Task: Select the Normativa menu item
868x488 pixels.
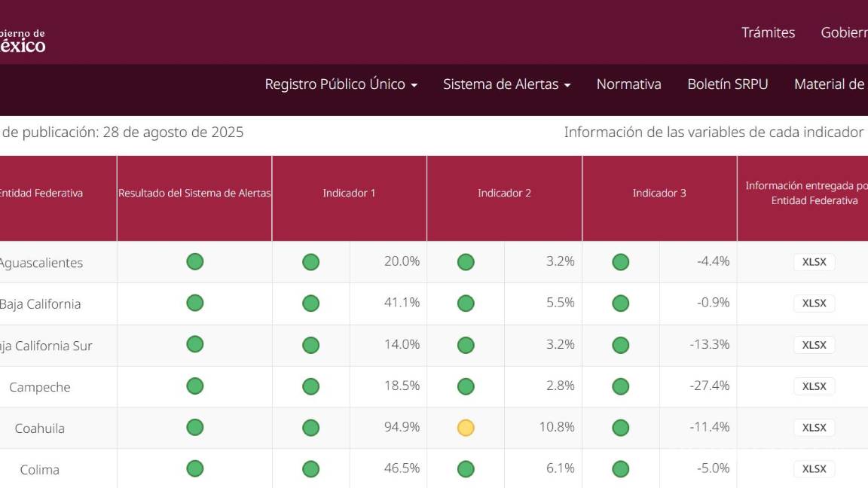Action: point(628,84)
